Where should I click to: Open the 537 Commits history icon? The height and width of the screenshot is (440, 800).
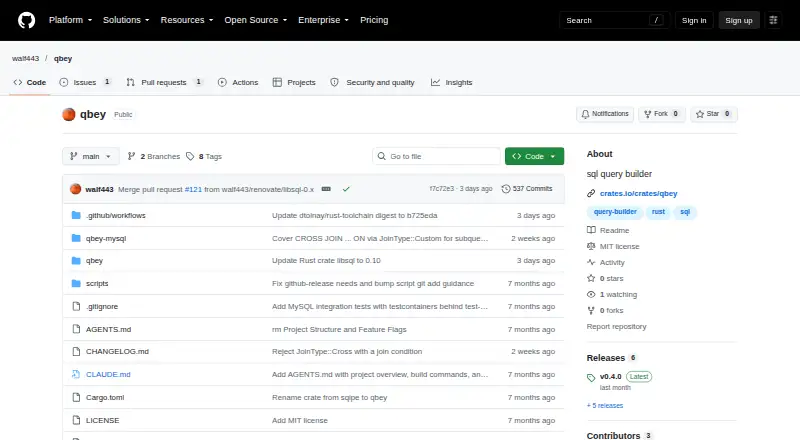506,189
